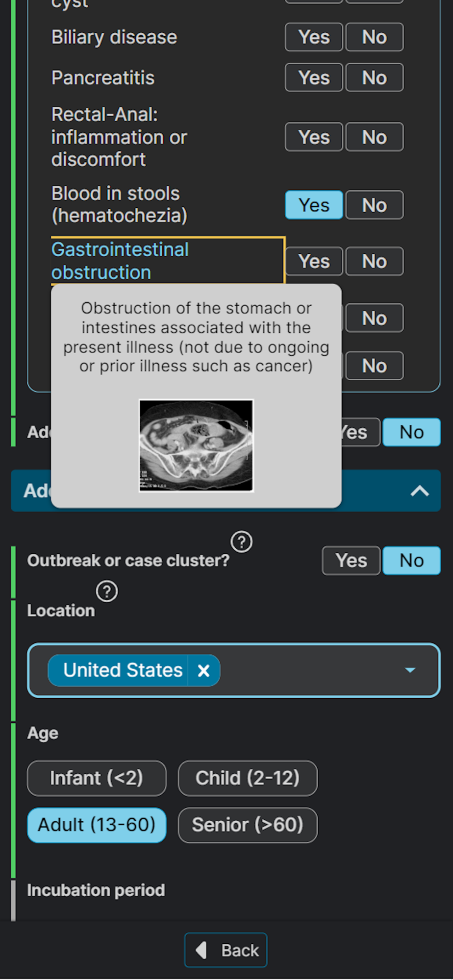
Task: Select Yes for Biliary disease
Action: click(x=314, y=37)
